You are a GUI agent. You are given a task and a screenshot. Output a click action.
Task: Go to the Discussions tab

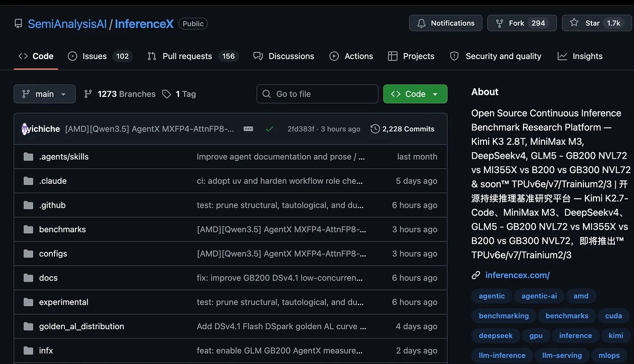(283, 56)
